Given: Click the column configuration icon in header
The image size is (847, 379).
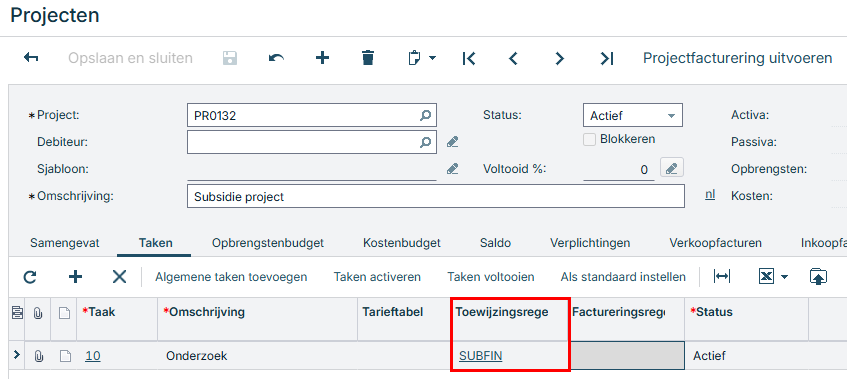Looking at the screenshot, I should click(17, 313).
